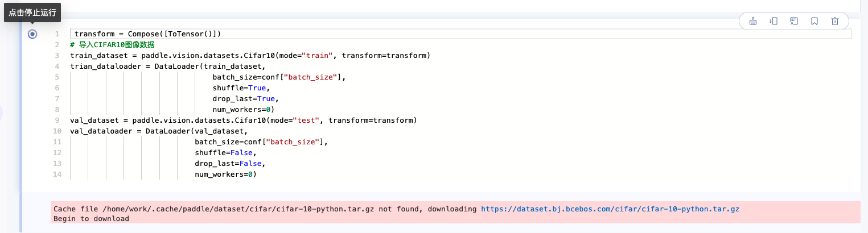Bookmark this code cell
This screenshot has height=233, width=868.
(814, 21)
